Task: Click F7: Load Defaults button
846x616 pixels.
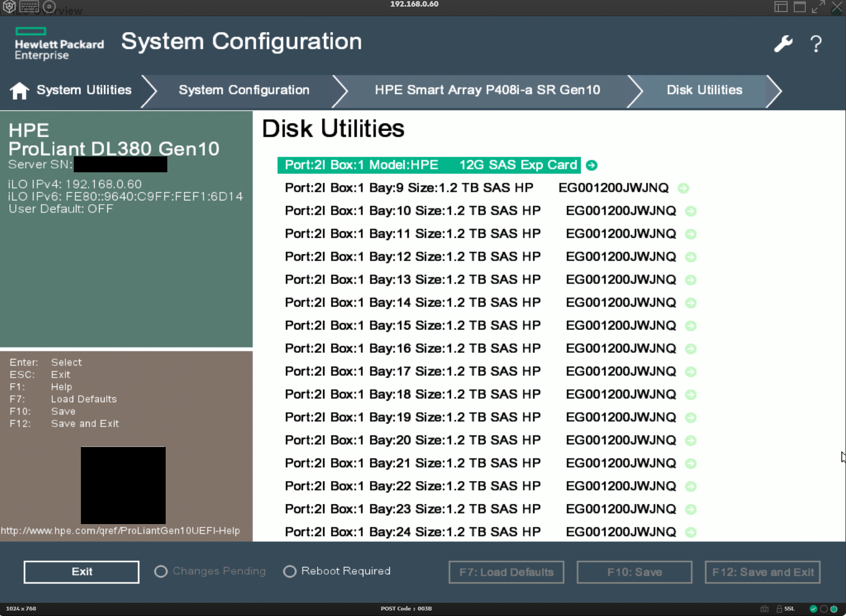Action: [x=506, y=572]
